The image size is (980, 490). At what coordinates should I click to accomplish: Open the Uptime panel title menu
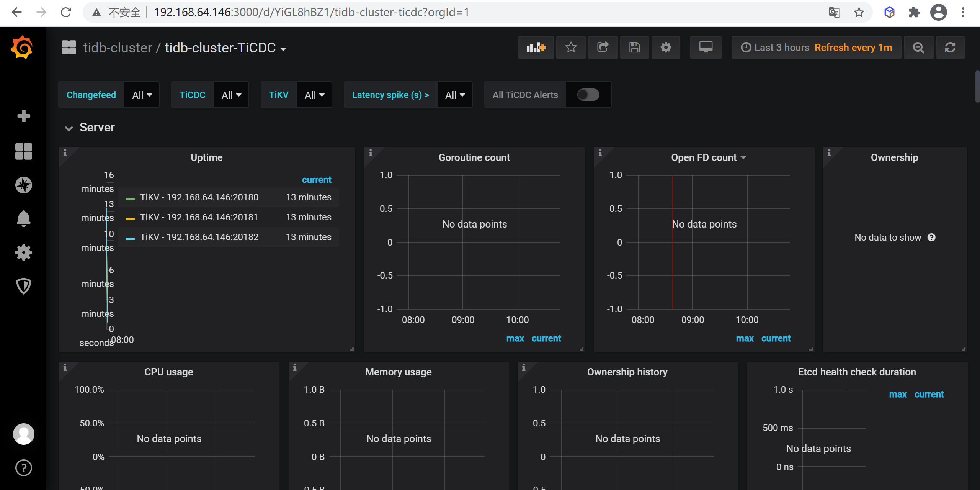tap(207, 157)
